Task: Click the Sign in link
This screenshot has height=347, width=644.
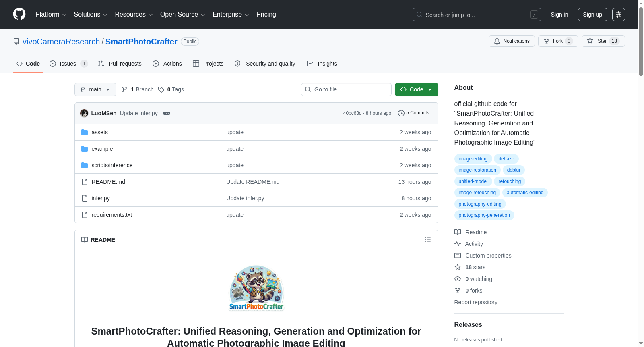Action: point(559,15)
